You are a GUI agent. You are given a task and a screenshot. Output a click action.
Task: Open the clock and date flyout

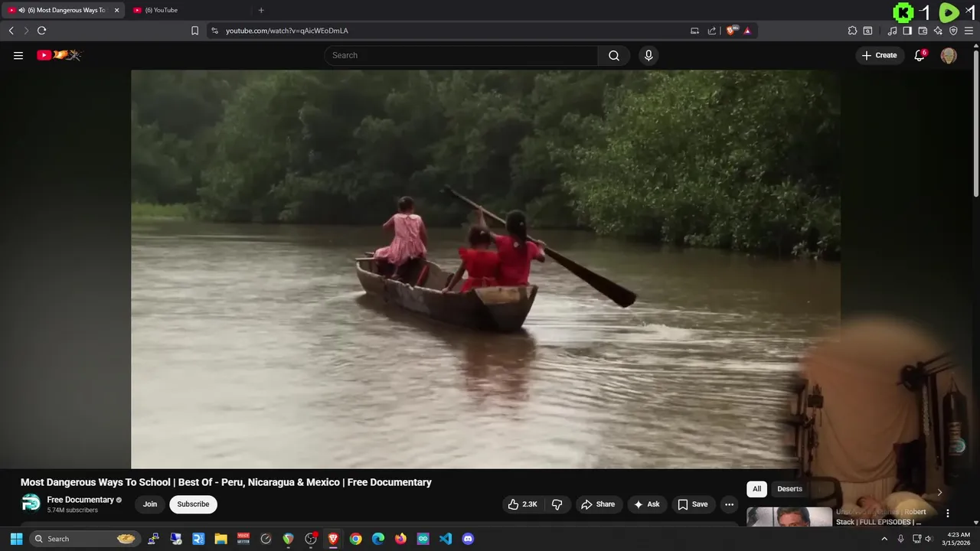pos(958,539)
